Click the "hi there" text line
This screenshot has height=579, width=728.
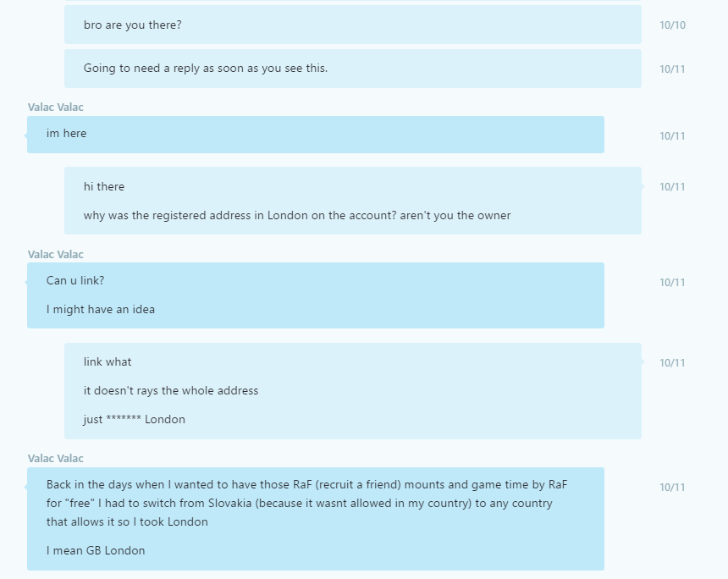point(104,187)
